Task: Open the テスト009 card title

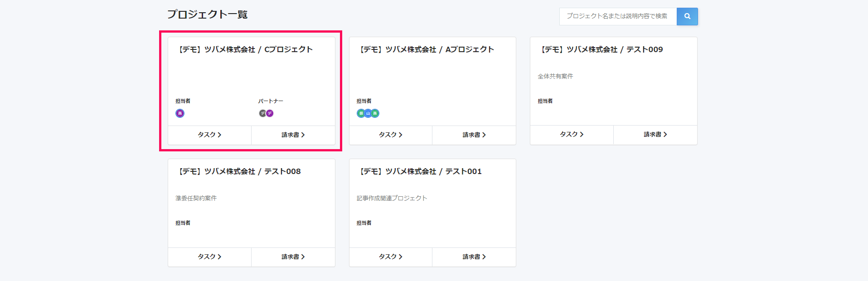Action: coord(601,49)
